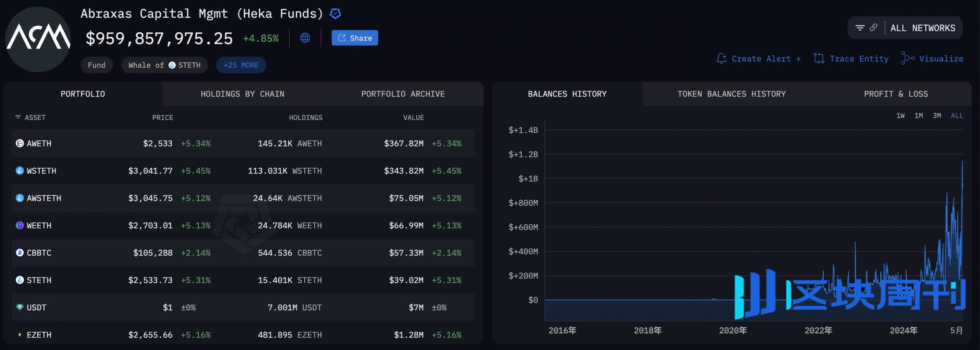Click the WEETH token icon
The height and width of the screenshot is (350, 980).
pyautogui.click(x=20, y=226)
